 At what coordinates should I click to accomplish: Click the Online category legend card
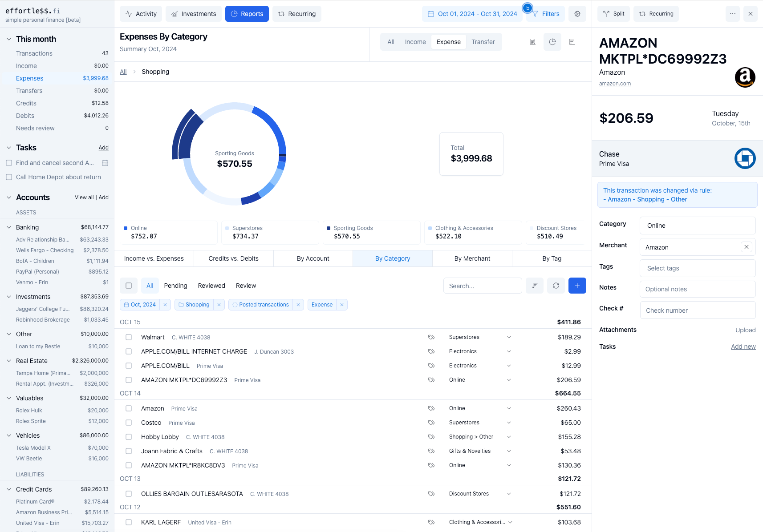(169, 232)
